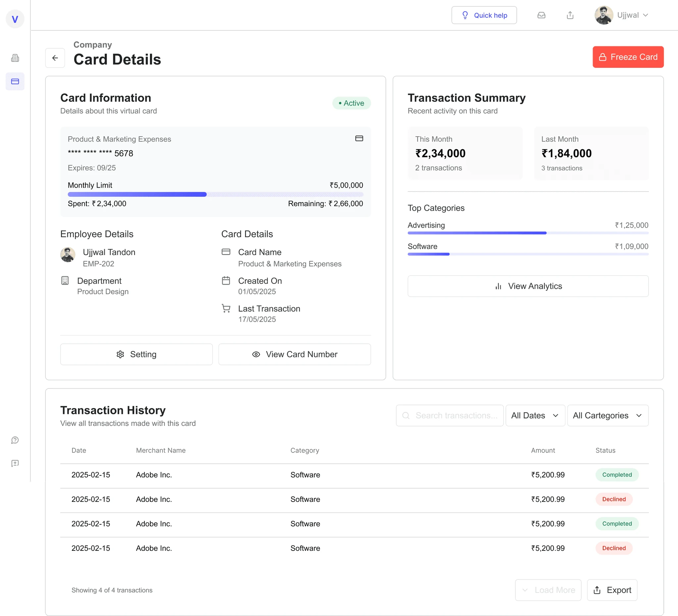
Task: Click the Load More button
Action: (x=548, y=590)
